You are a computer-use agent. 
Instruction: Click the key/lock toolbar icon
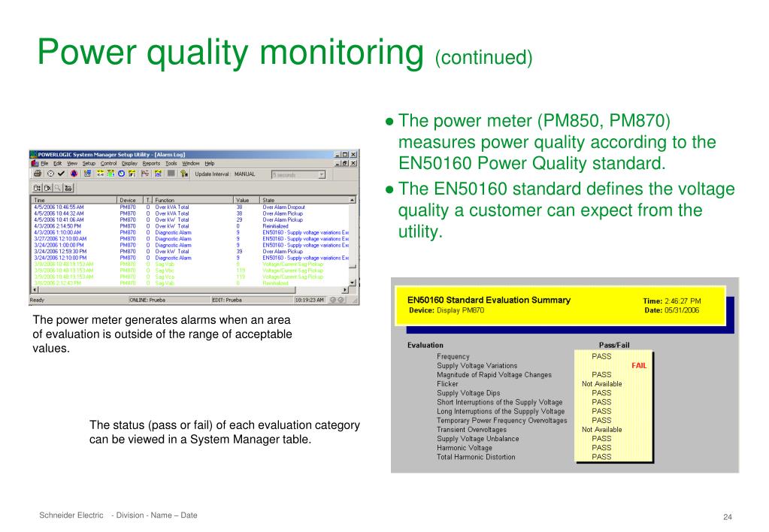pos(184,174)
